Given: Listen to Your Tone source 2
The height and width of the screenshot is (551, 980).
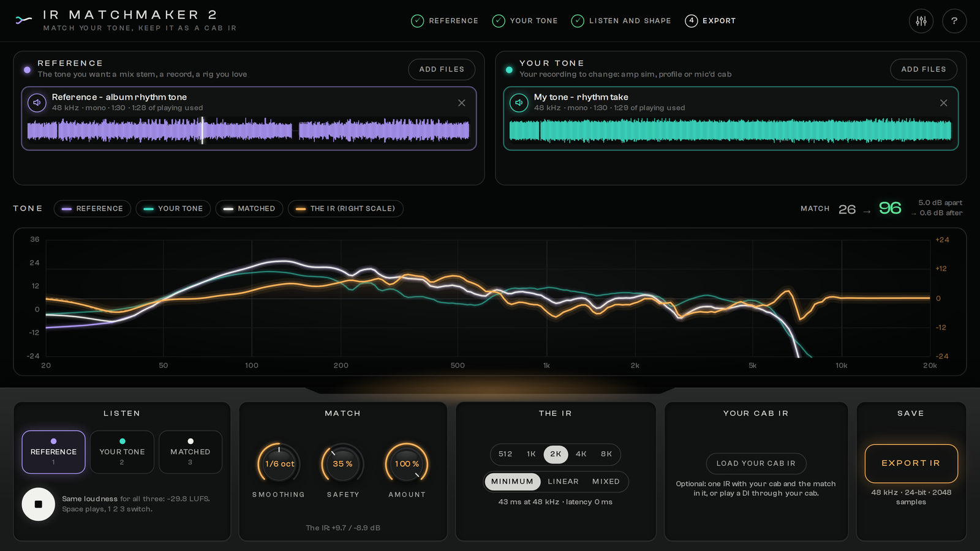Looking at the screenshot, I should click(x=122, y=452).
